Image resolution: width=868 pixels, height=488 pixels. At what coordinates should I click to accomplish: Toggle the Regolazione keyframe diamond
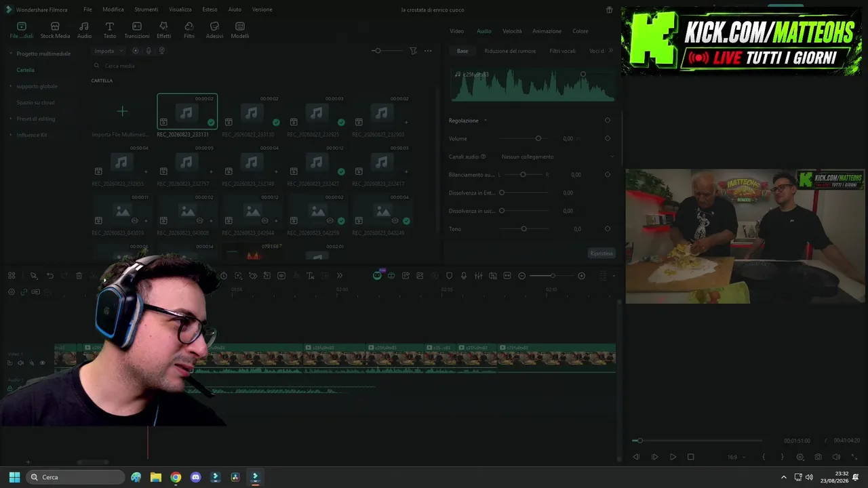coord(607,121)
